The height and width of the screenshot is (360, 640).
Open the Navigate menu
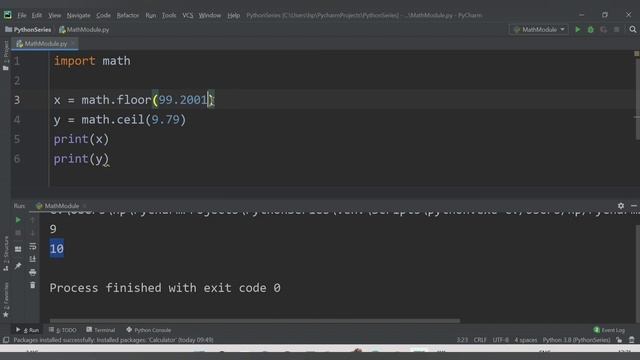pyautogui.click(x=78, y=15)
